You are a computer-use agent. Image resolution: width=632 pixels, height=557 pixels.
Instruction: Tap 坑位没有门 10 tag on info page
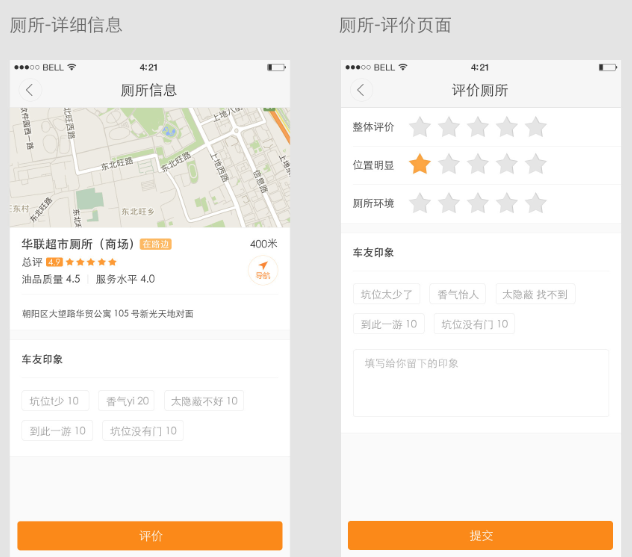(x=143, y=430)
